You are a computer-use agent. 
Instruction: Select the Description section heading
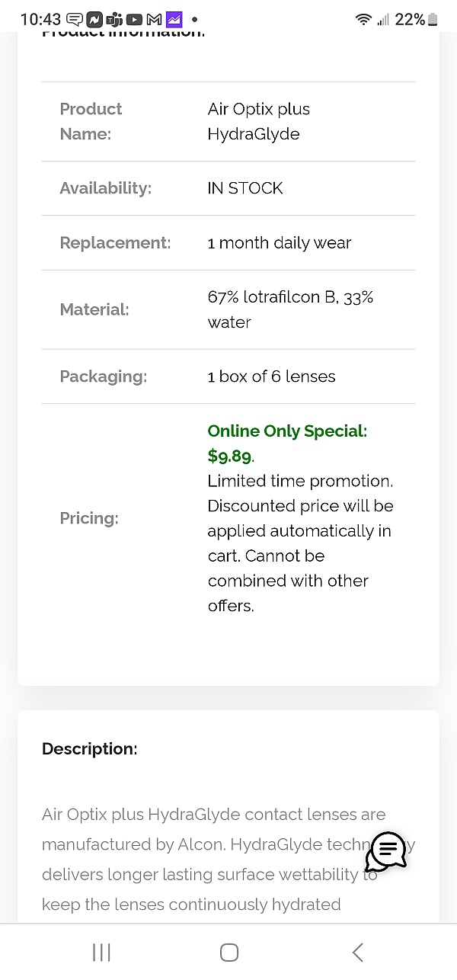89,748
